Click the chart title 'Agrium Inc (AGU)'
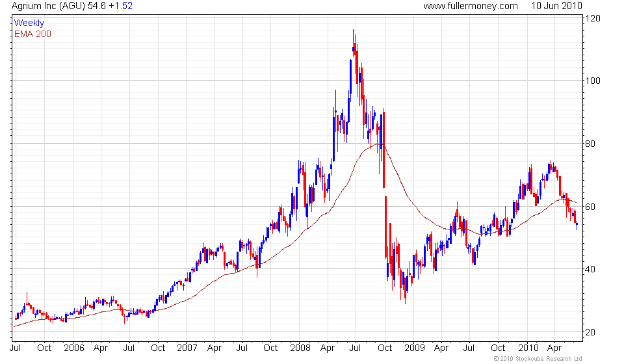Screen dimensions: 637x364 48,6
